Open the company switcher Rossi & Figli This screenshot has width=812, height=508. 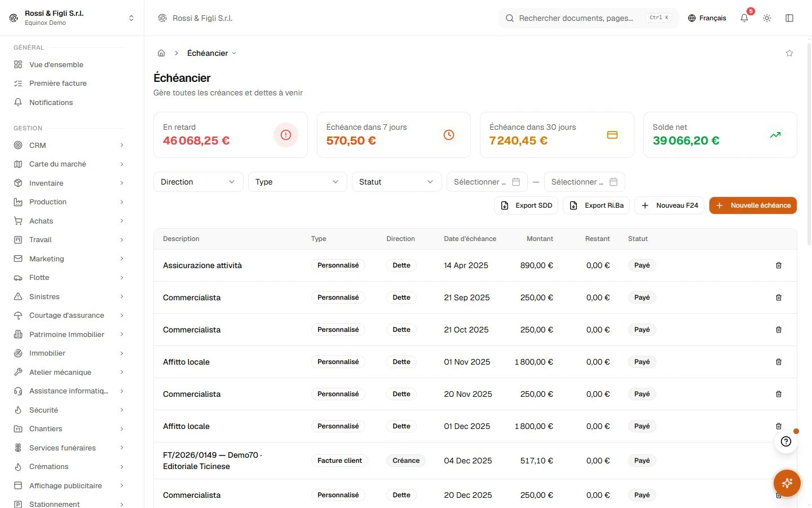(x=72, y=18)
